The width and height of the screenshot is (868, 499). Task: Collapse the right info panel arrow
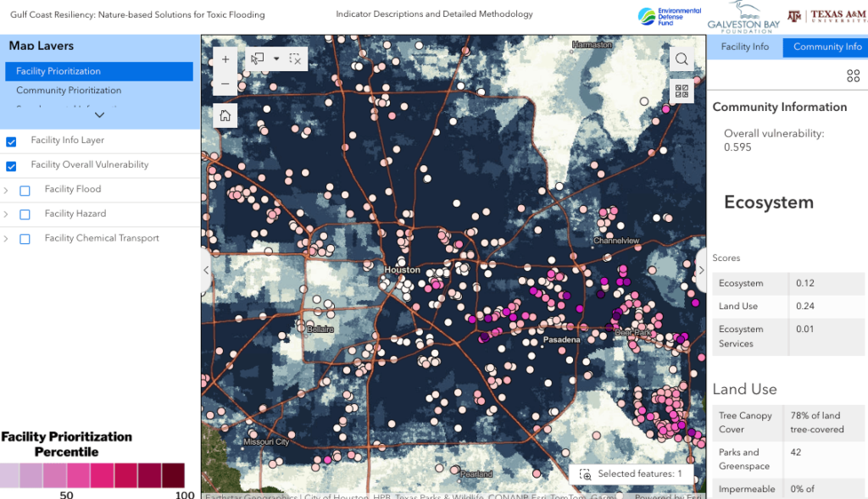701,269
